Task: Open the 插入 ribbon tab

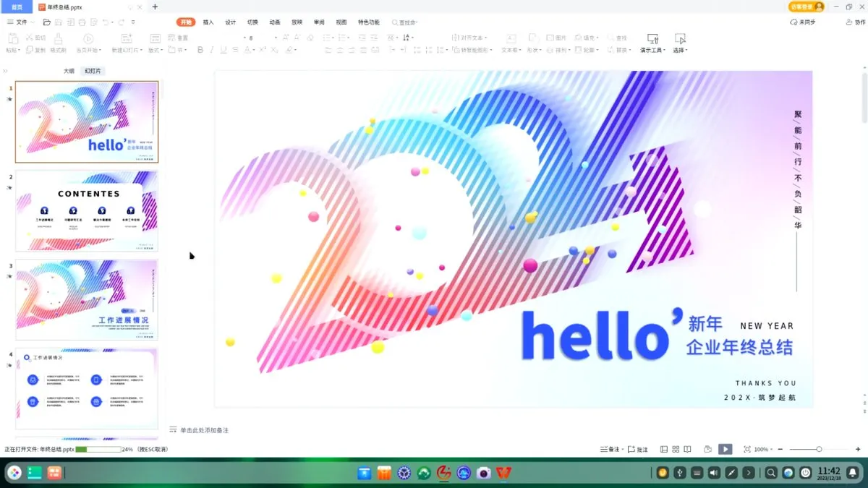Action: pos(208,22)
